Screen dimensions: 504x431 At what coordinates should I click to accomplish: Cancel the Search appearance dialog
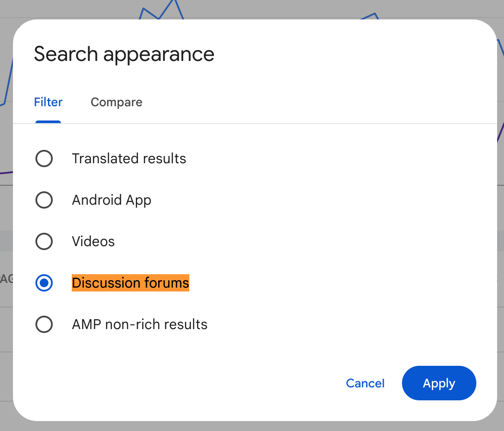(x=365, y=383)
